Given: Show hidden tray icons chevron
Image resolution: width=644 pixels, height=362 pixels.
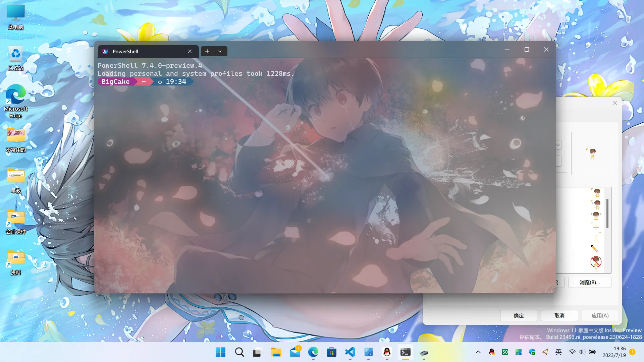Looking at the screenshot, I should [x=478, y=352].
